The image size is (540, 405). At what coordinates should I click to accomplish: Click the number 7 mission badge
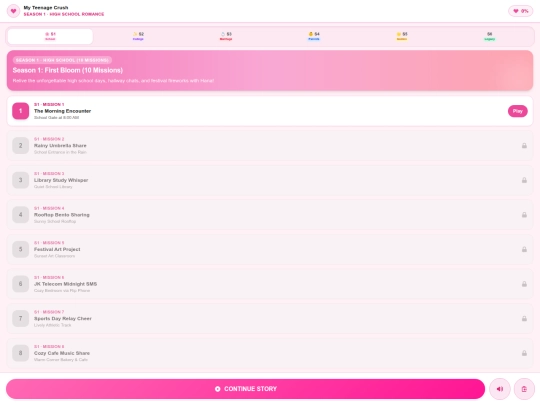[21, 318]
